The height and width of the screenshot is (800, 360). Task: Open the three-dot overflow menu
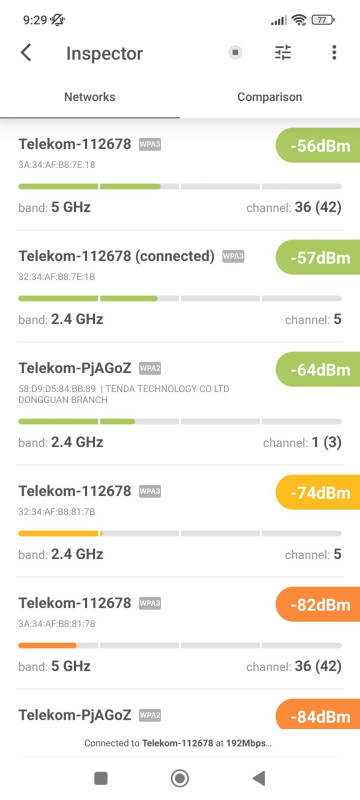pyautogui.click(x=334, y=53)
